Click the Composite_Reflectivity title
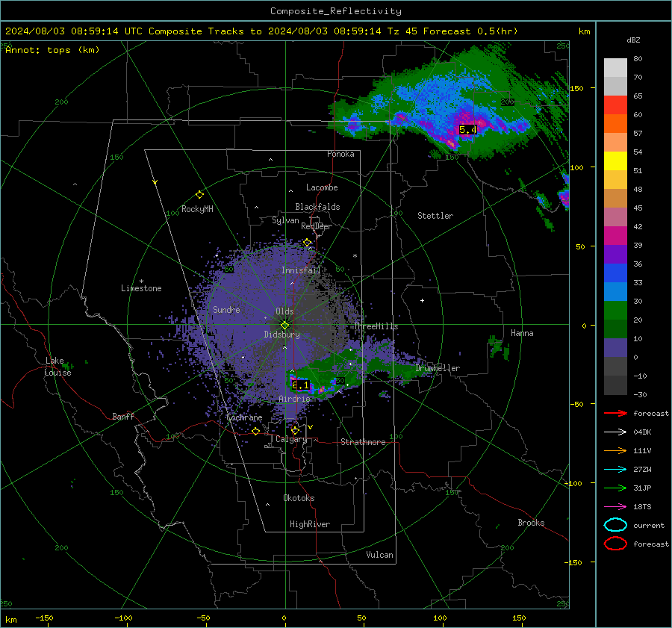 tap(336, 11)
